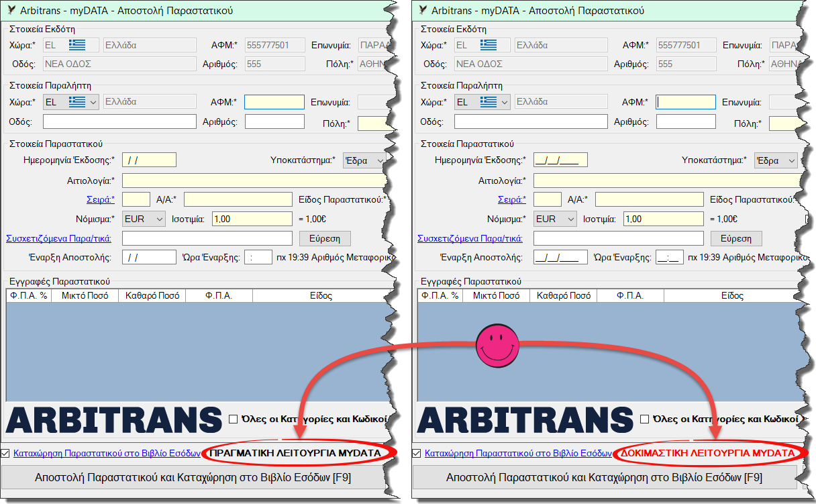The width and height of the screenshot is (816, 504).
Task: Click the 'ΠΡΑΓΜΑΤΙΚΗ ΛΕΙΤΟΥΡΓΙΑ MYDATA' status label
Action: pos(295,453)
